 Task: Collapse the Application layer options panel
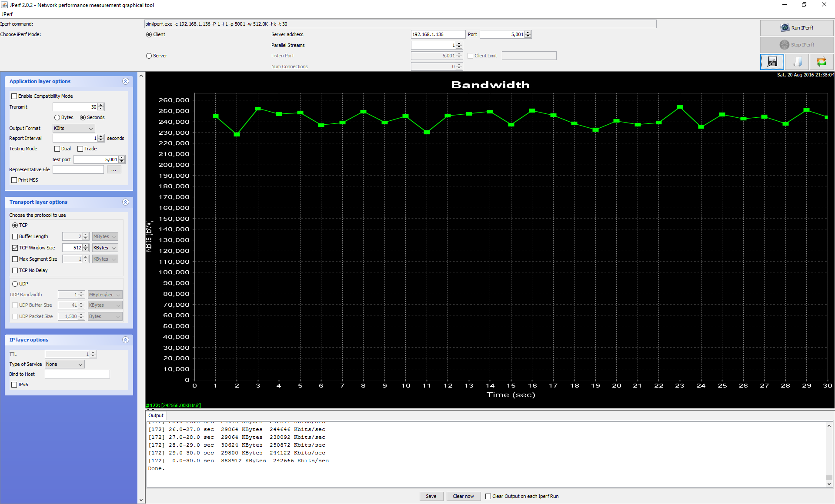[x=125, y=81]
